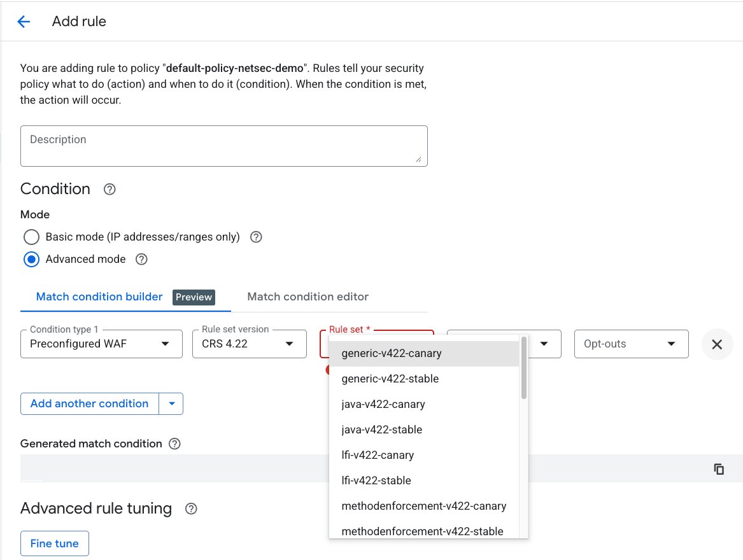Open help icon next to Condition heading
The image size is (743, 560).
coord(110,189)
